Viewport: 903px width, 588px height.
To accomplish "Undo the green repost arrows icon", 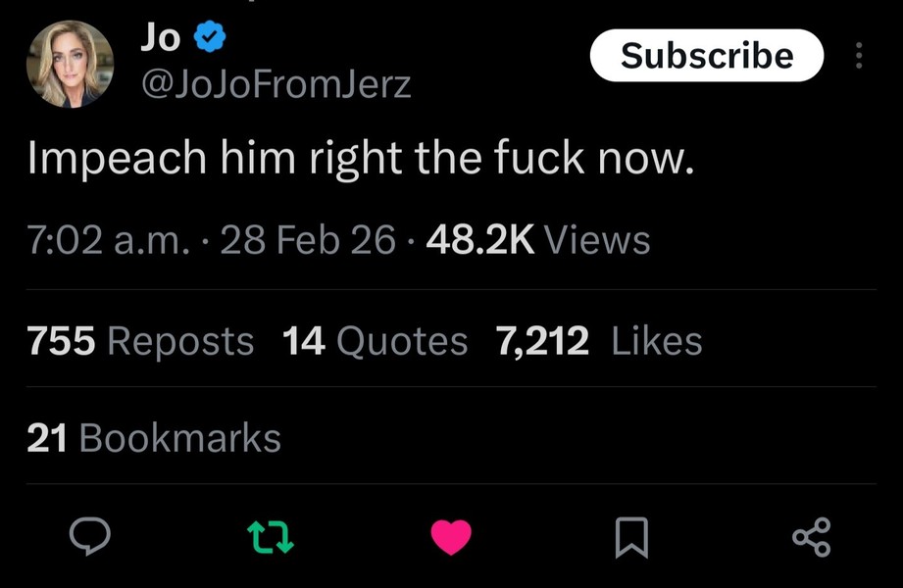I will click(270, 535).
